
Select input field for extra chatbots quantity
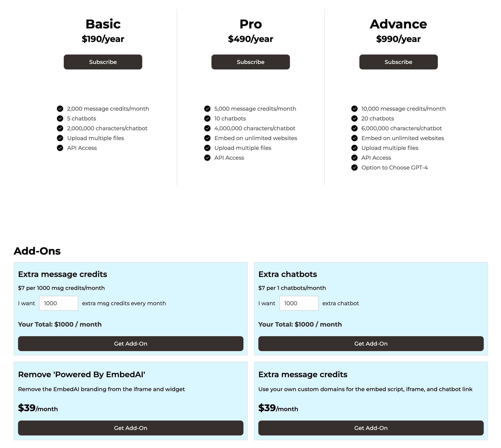tap(299, 303)
